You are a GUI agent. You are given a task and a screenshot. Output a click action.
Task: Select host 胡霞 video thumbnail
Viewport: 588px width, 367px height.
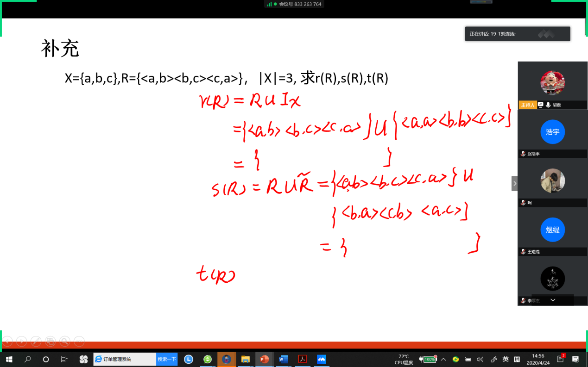click(552, 85)
